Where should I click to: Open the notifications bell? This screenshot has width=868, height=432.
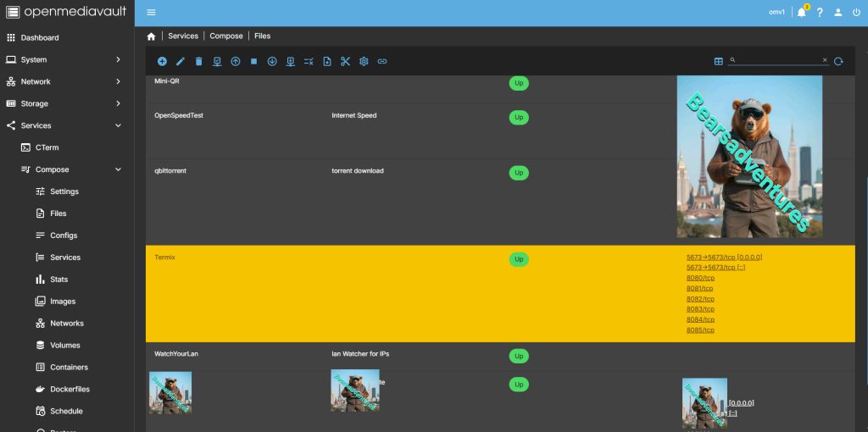tap(801, 13)
